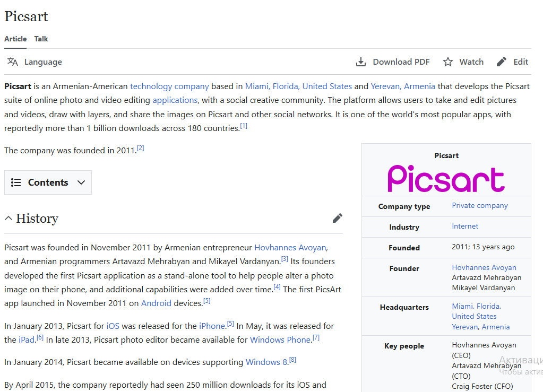Image resolution: width=543 pixels, height=392 pixels.
Task: Open the applications link
Action: coord(175,100)
